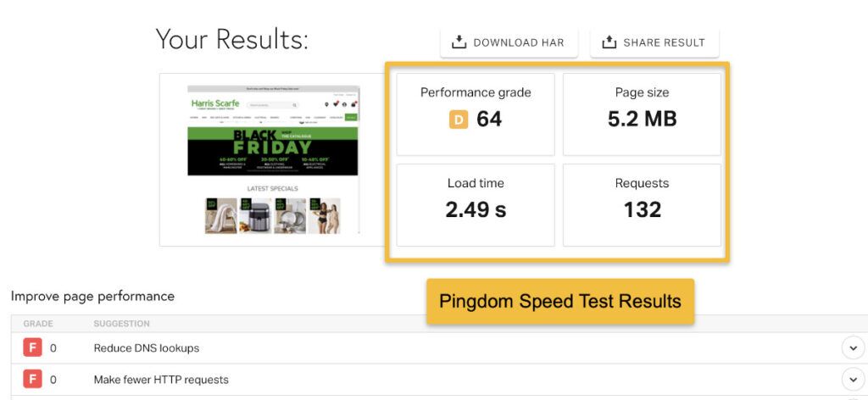
Task: Click the air fryer product thumbnail in preview
Action: click(x=255, y=216)
